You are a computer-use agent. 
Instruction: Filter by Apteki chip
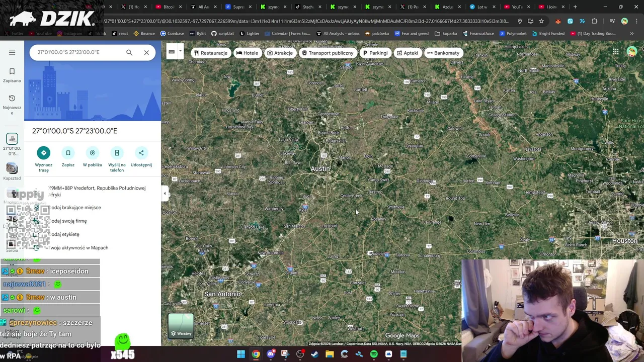click(x=408, y=53)
